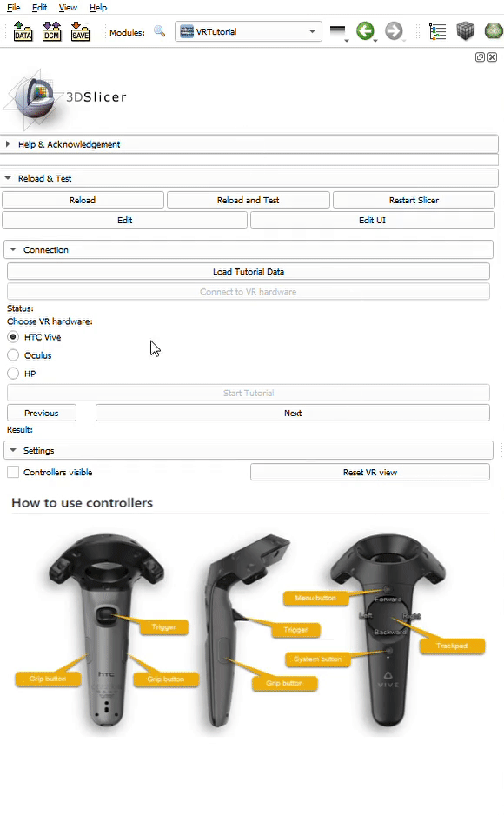
Task: Open the module history list icon
Action: [338, 31]
